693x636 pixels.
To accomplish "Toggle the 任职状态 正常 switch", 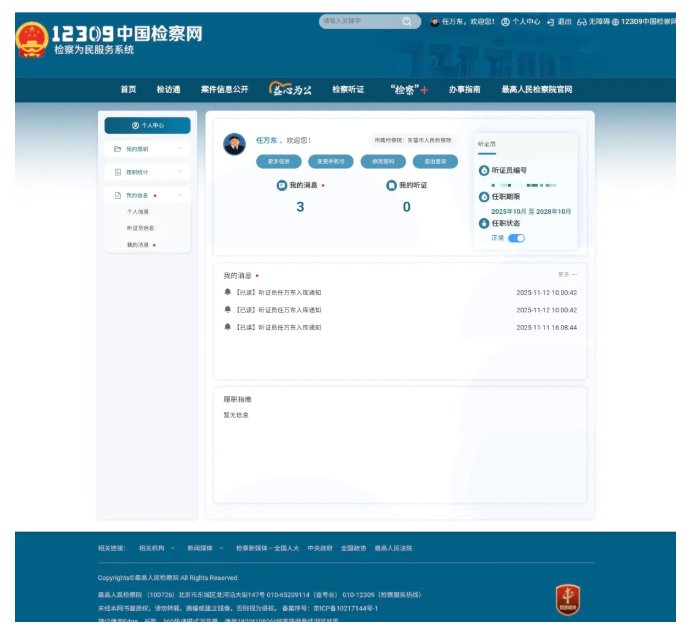I will point(516,238).
